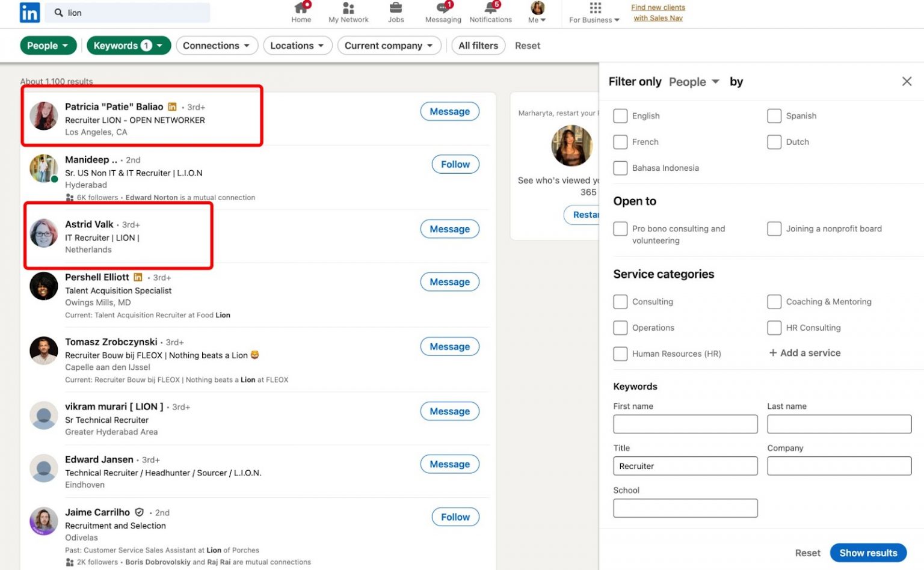The height and width of the screenshot is (570, 924).
Task: Message Astrid Valk
Action: point(449,229)
